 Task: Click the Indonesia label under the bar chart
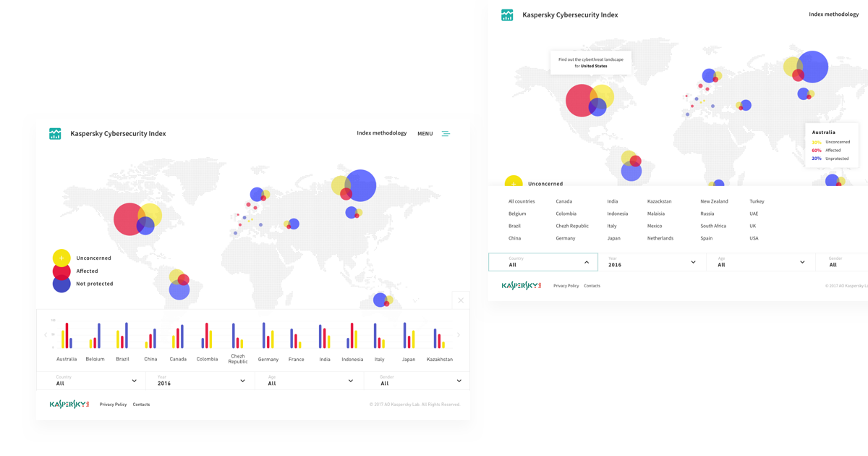click(x=352, y=359)
